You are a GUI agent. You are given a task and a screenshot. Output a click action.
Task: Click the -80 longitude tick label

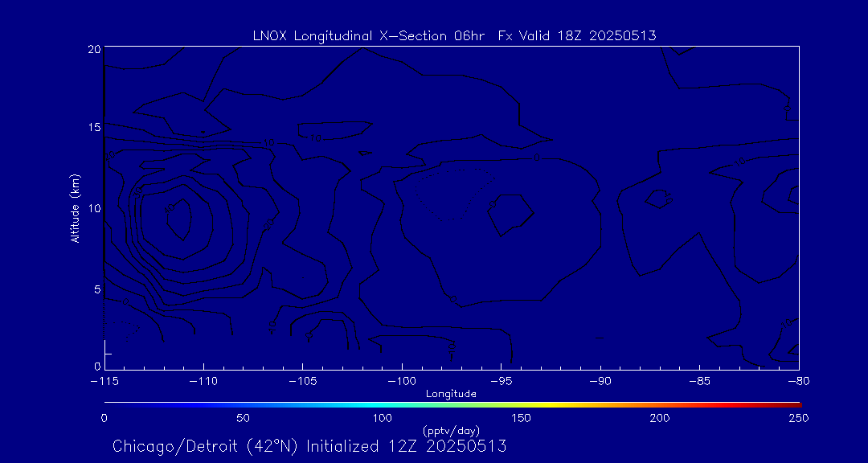click(799, 381)
